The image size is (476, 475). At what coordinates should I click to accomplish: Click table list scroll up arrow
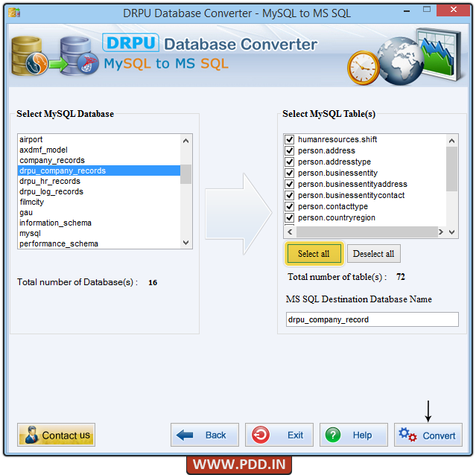(451, 141)
